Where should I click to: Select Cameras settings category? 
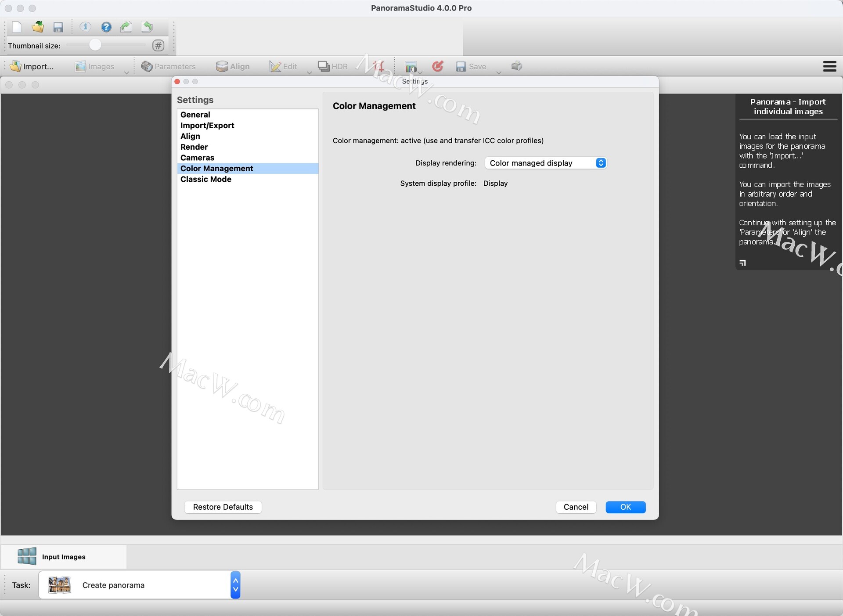pyautogui.click(x=248, y=158)
